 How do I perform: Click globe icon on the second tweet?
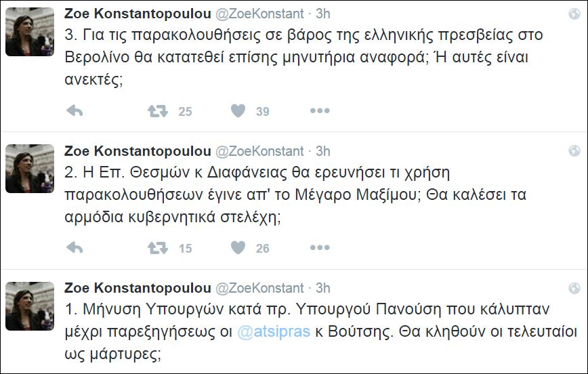click(574, 150)
